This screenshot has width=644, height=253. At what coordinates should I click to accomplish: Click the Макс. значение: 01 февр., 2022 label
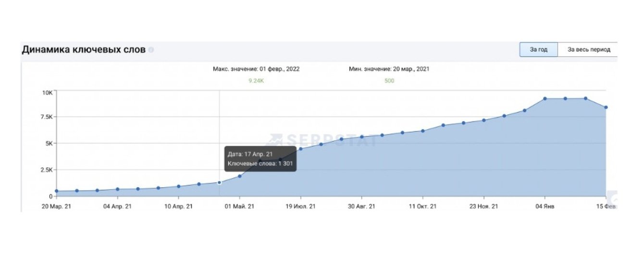coord(256,69)
